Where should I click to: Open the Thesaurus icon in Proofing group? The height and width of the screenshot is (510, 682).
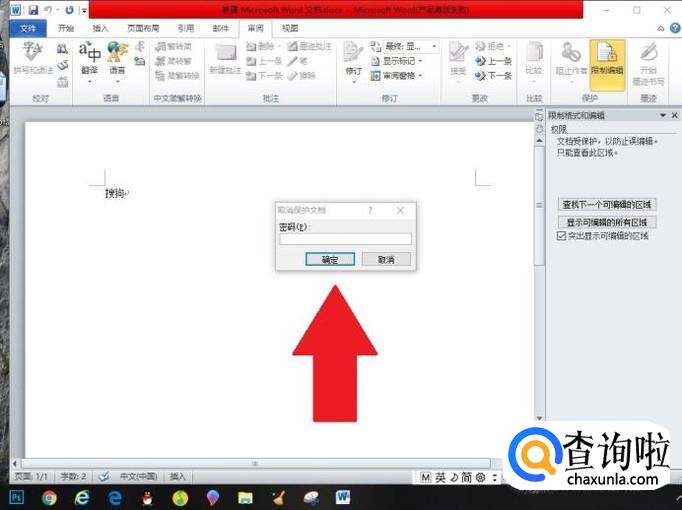63,65
